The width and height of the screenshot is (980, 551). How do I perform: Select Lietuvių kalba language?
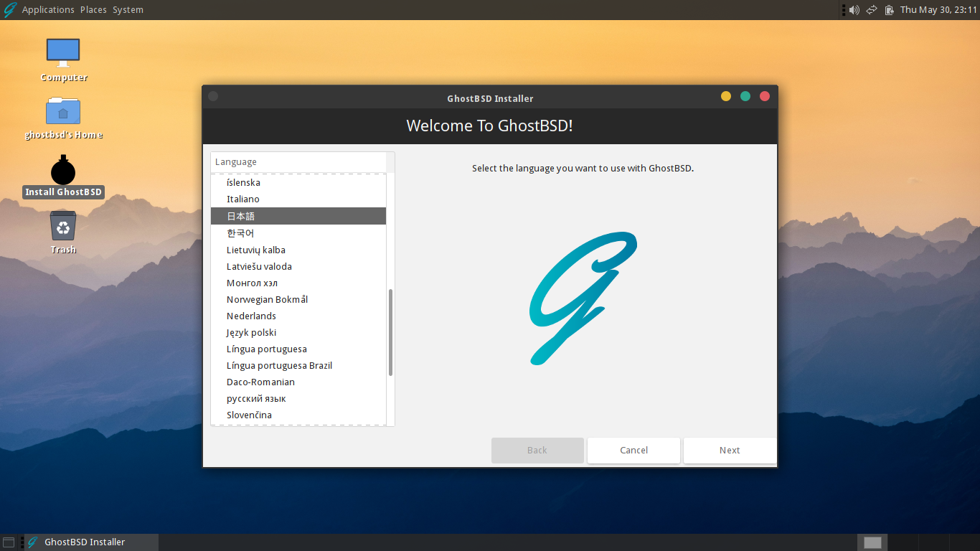tap(298, 250)
